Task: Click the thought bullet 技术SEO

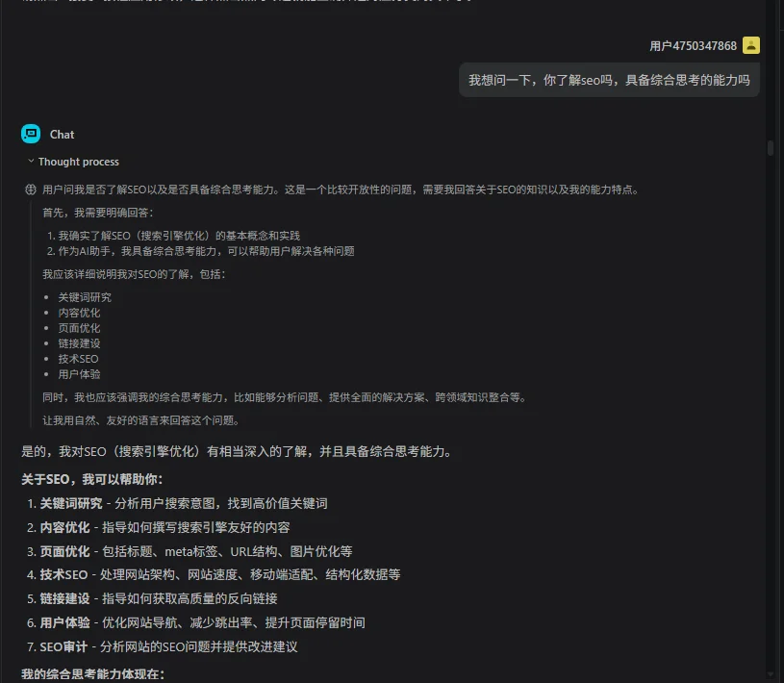Action: click(x=78, y=359)
